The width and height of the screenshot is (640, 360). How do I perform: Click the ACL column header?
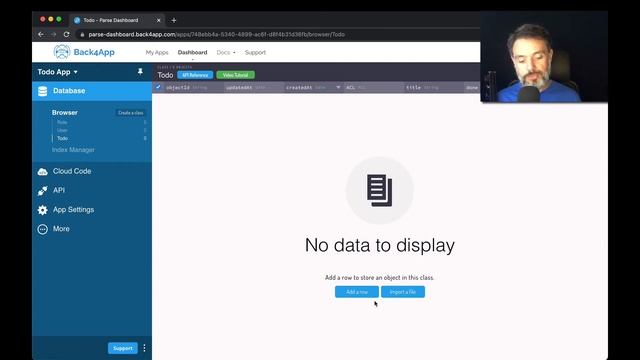pos(373,87)
